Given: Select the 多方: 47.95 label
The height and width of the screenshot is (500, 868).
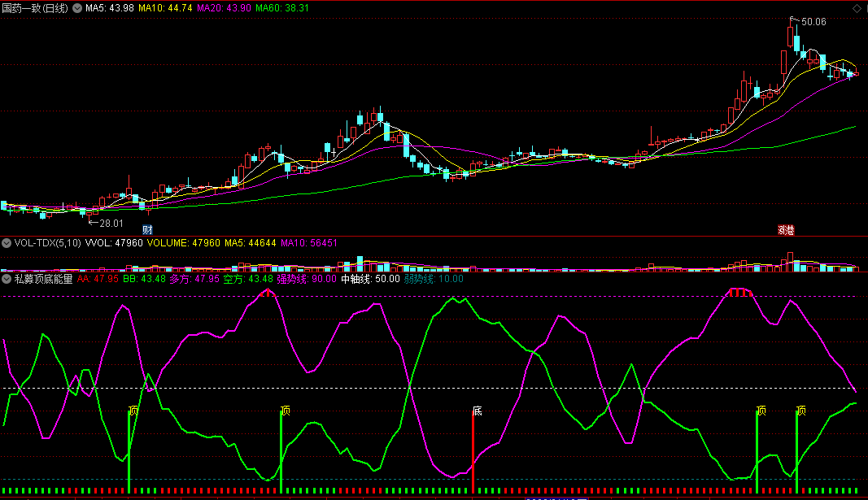Looking at the screenshot, I should tap(194, 279).
